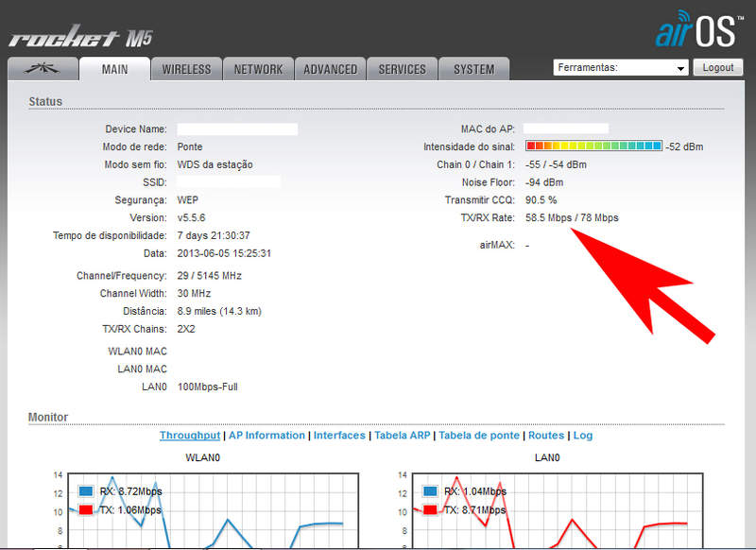
Task: Click the 'WEP' security value
Action: pos(187,200)
